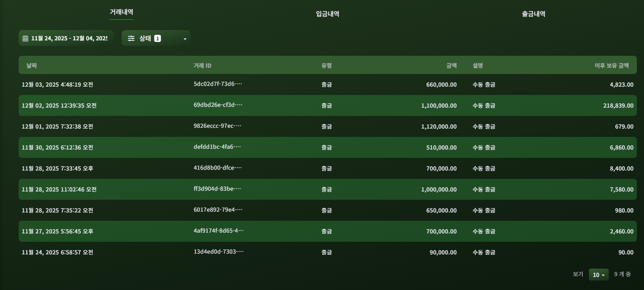The image size is (644, 290).
Task: Click transaction ID 5dc02d7f-73d6
Action: click(218, 84)
